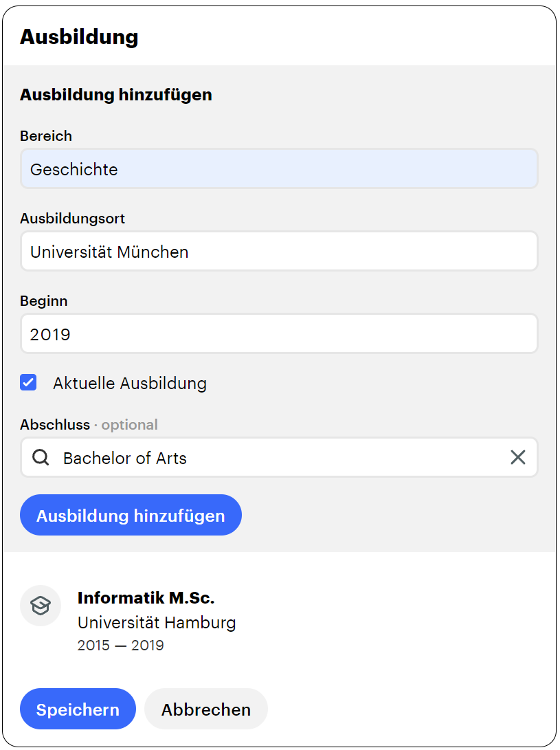Clear the Abschluss field with the X icon
The image size is (560, 750).
[x=517, y=458]
